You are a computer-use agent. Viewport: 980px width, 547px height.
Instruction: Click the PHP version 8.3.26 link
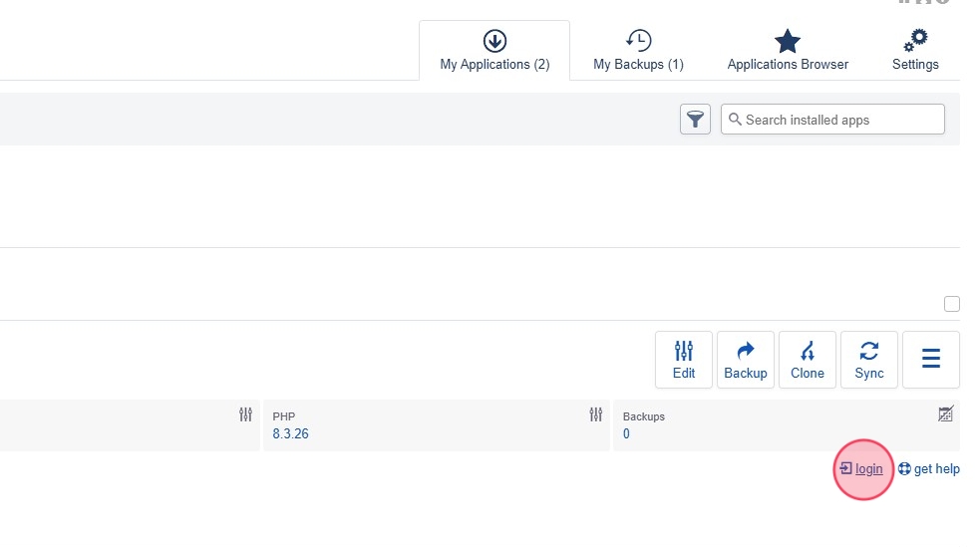pos(290,434)
